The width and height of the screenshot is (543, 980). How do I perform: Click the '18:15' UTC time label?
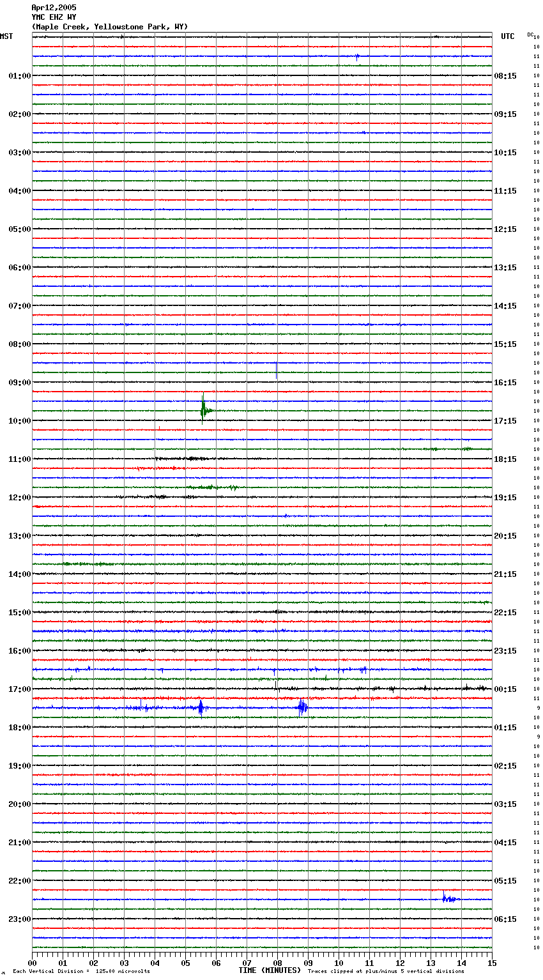[505, 459]
